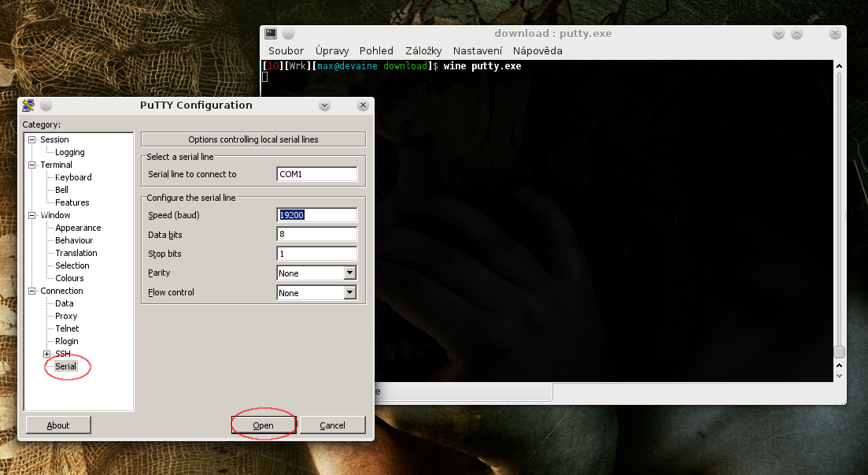Click the About button
The image size is (868, 475).
(x=58, y=425)
